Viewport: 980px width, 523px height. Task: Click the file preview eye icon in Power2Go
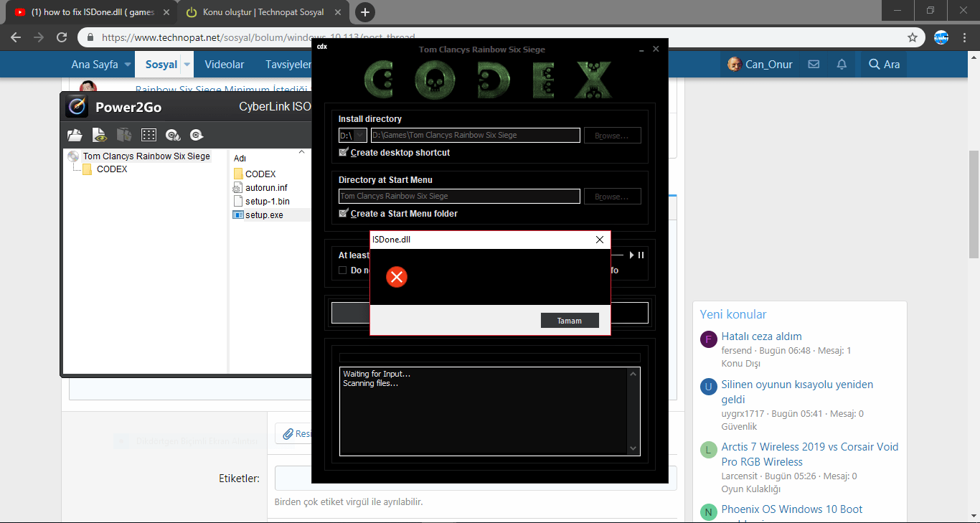click(99, 135)
